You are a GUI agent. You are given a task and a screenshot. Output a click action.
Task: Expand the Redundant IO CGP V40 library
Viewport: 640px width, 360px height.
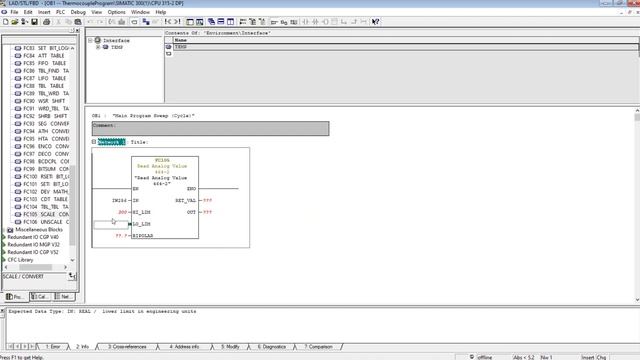(4, 237)
